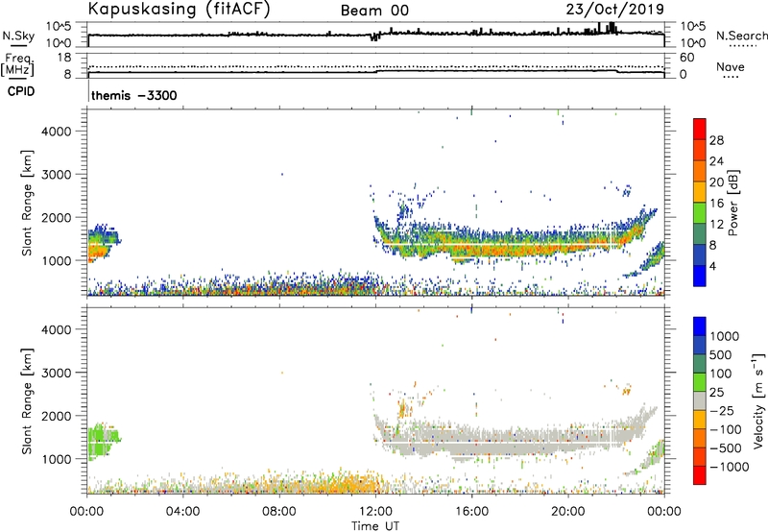The image size is (768, 532).
Task: Click the 'Kapuskasing (fitACF)' title text
Action: (x=179, y=10)
